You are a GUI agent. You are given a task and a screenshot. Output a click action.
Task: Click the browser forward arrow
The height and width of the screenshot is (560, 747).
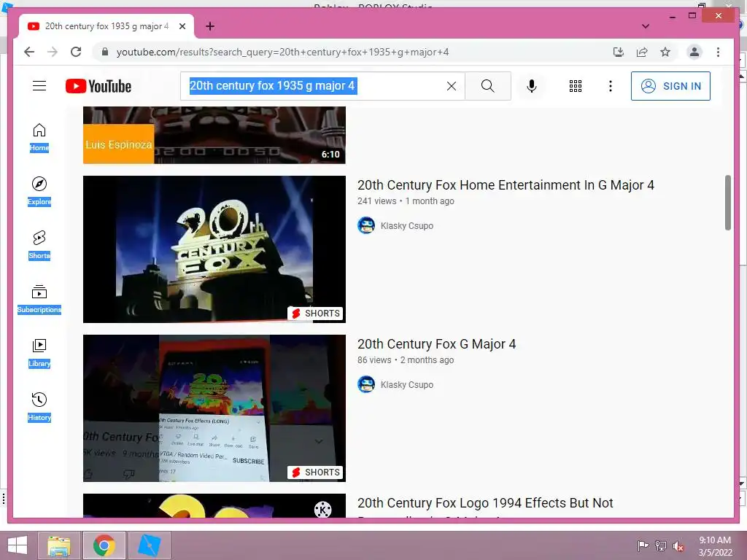(53, 52)
